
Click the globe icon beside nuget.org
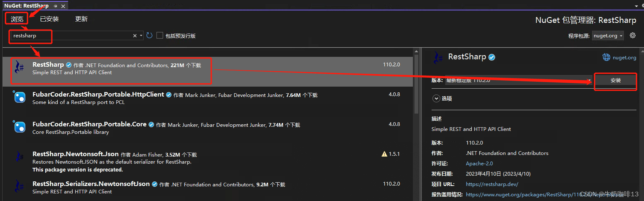[606, 57]
